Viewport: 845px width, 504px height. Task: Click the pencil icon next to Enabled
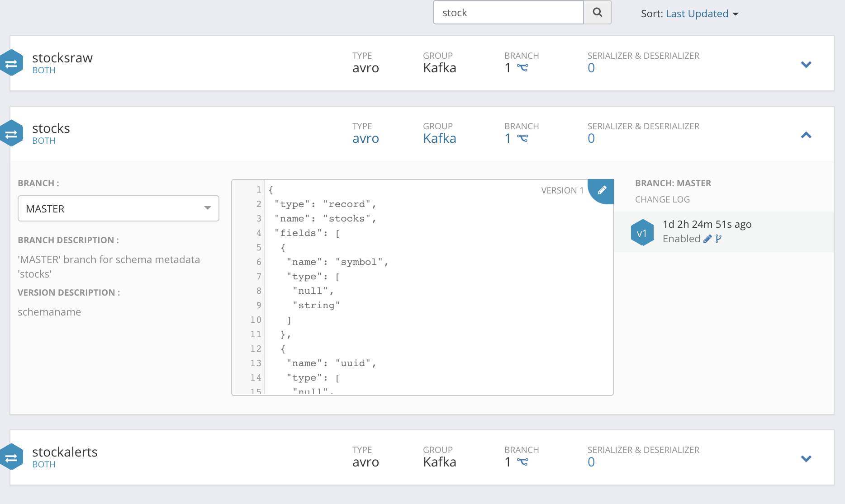(x=707, y=239)
